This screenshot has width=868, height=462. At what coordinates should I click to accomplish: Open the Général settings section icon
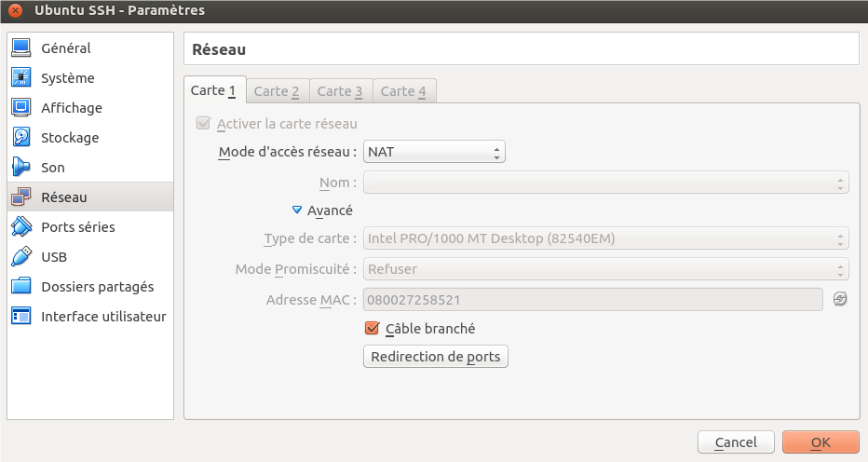(21, 48)
